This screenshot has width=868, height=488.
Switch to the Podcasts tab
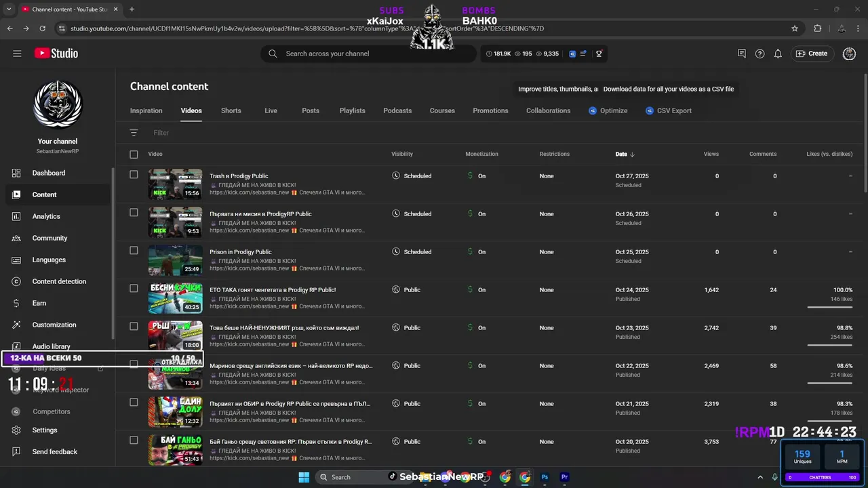click(x=397, y=110)
